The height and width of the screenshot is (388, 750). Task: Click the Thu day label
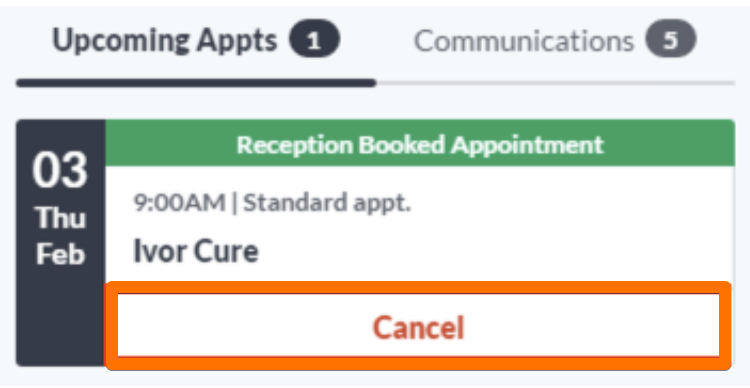point(60,218)
